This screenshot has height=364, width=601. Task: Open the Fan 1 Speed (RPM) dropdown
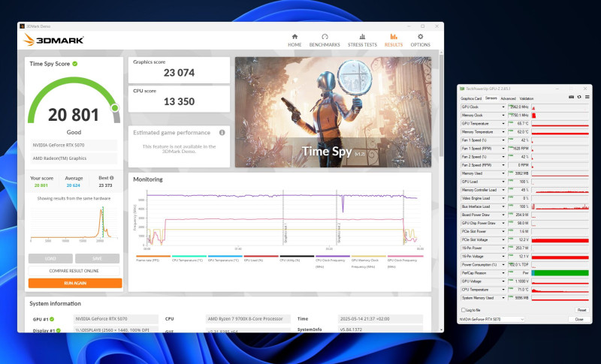coord(503,149)
